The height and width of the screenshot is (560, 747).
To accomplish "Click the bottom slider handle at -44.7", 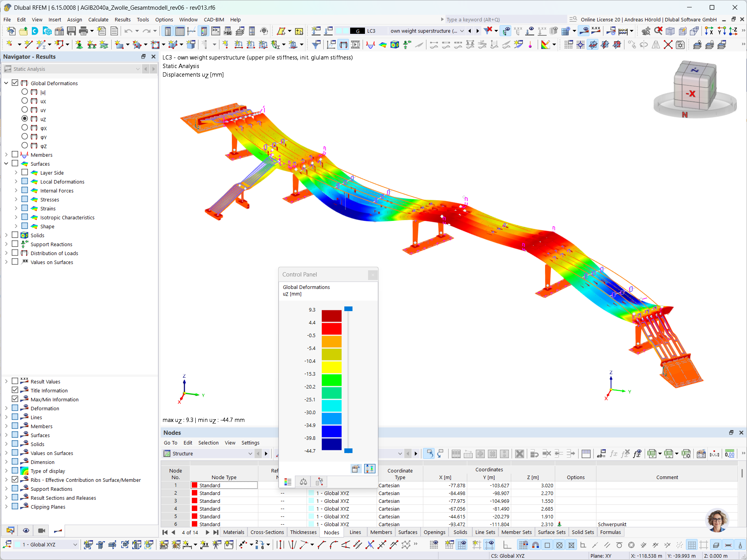I will click(349, 451).
